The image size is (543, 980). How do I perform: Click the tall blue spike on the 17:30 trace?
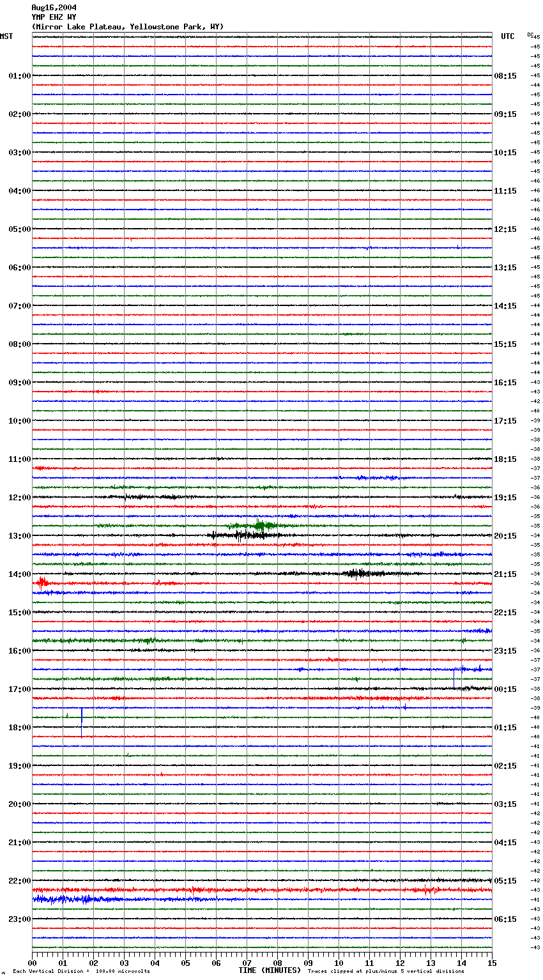click(82, 722)
